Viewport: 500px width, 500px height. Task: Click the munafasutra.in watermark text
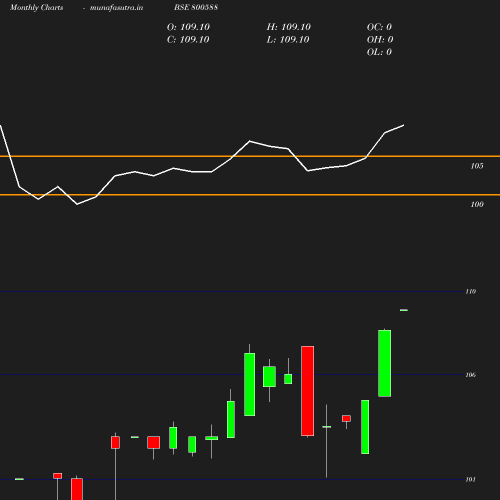click(x=116, y=8)
